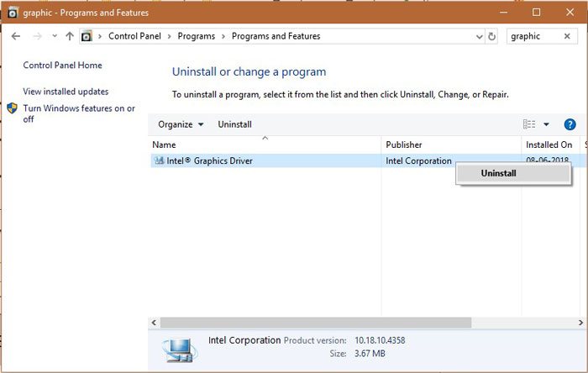Open help with the question mark icon
This screenshot has width=588, height=373.
pyautogui.click(x=570, y=124)
